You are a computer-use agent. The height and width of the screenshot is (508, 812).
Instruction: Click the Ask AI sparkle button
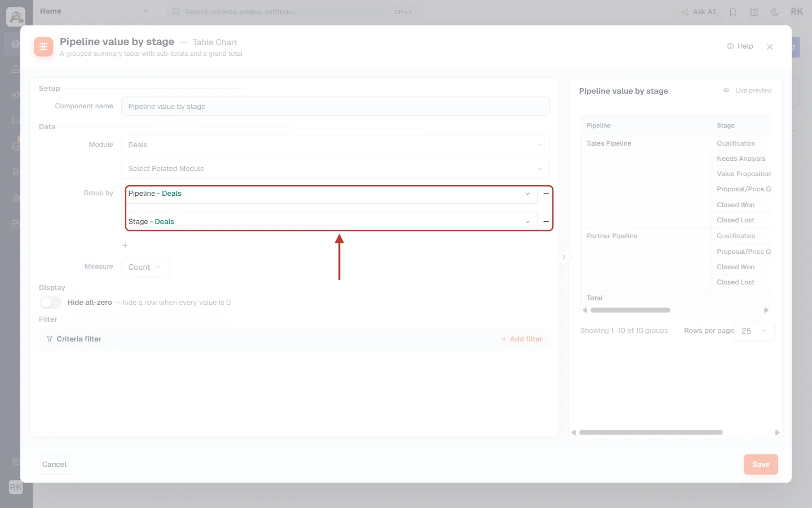(x=698, y=12)
